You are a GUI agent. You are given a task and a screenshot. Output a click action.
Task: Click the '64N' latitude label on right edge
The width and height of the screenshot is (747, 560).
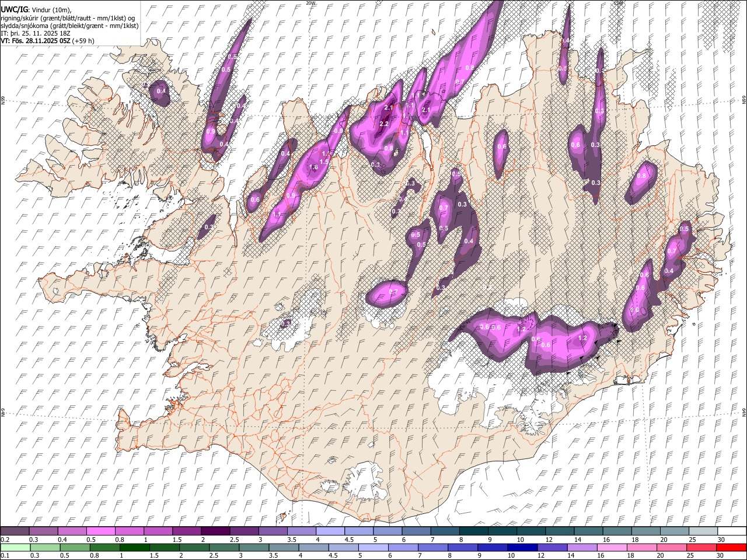[x=744, y=412]
